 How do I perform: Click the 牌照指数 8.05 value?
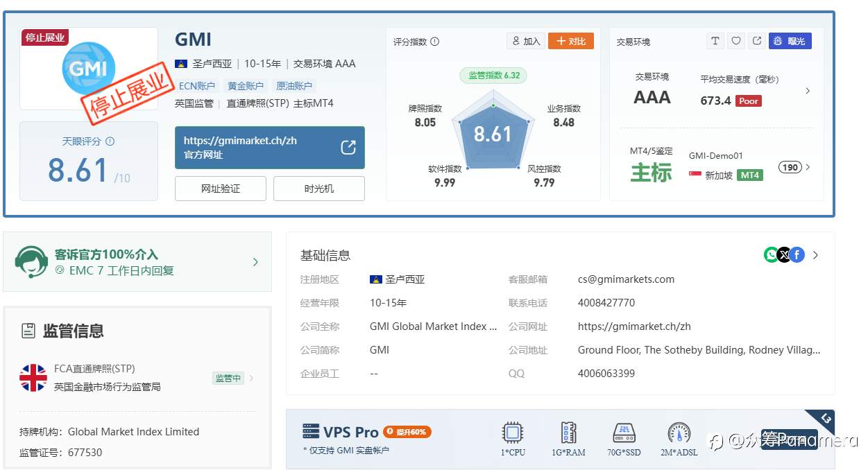point(425,122)
